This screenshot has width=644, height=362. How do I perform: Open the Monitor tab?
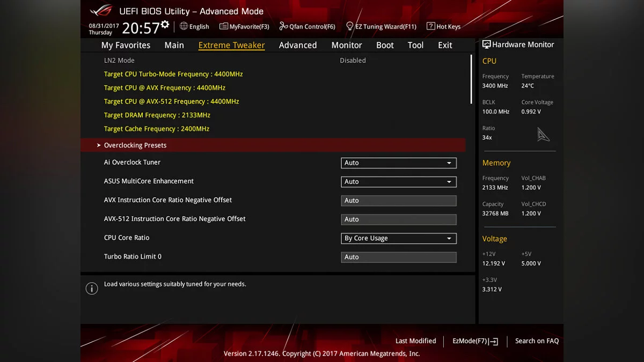(346, 45)
